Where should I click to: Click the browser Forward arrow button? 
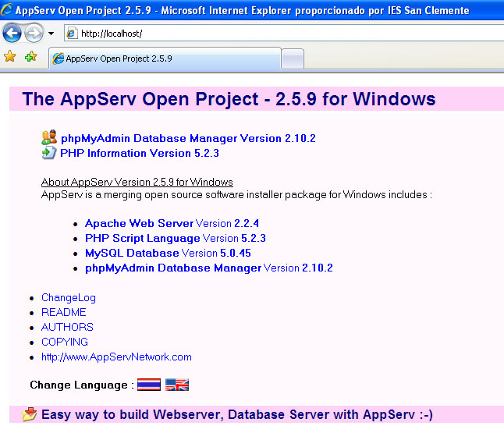[34, 33]
